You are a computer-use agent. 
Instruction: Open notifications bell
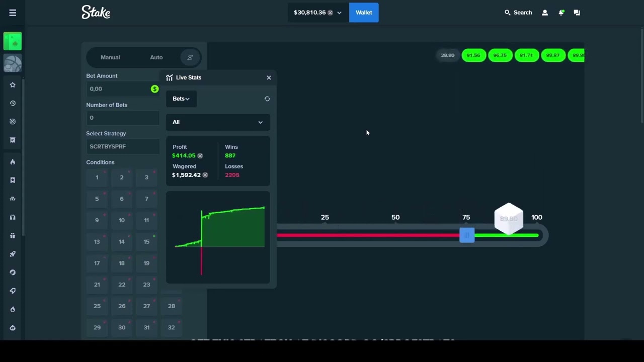tap(561, 13)
